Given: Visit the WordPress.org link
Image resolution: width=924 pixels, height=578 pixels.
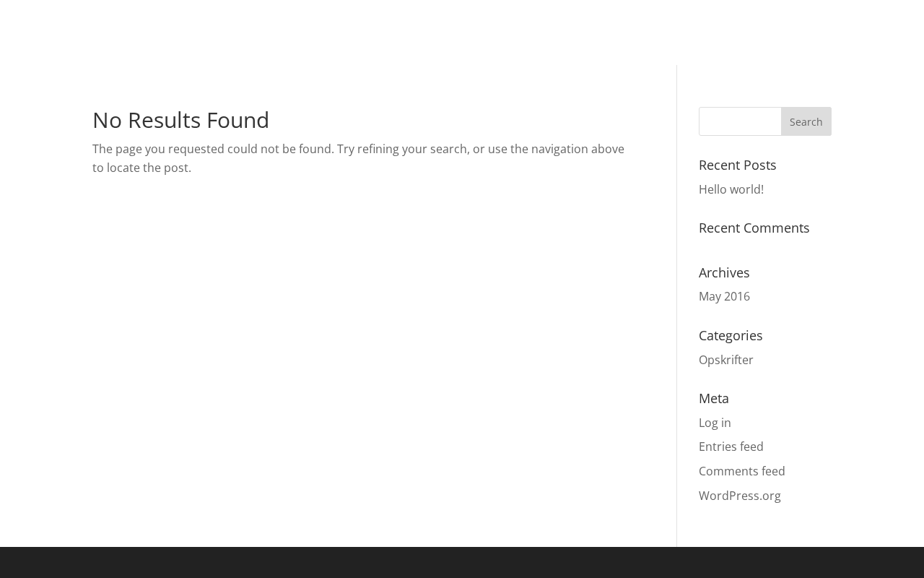Looking at the screenshot, I should coord(739,496).
